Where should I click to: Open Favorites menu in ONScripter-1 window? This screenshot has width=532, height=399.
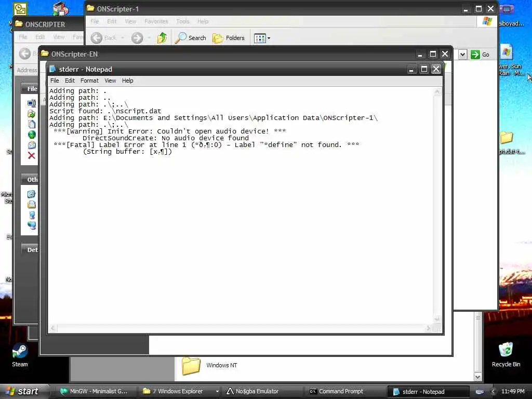(156, 21)
